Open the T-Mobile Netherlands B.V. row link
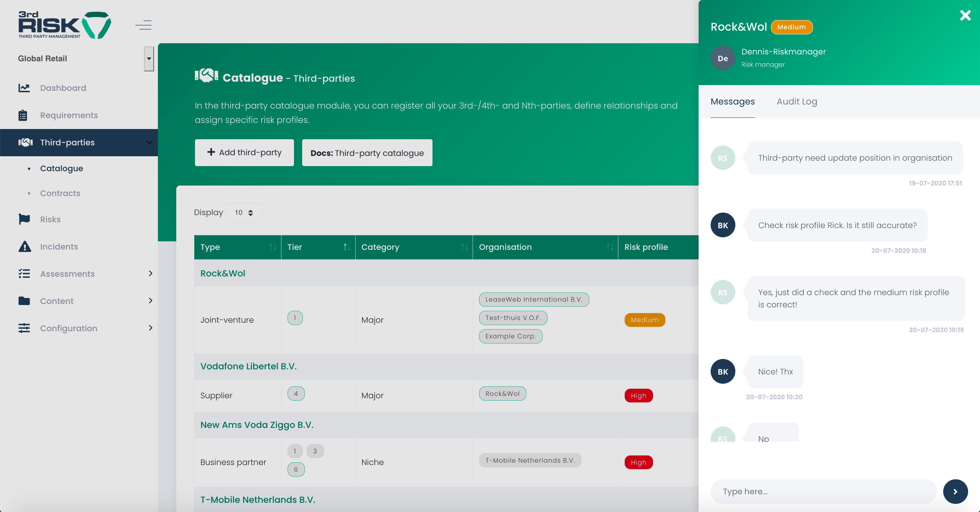This screenshot has height=512, width=980. (x=258, y=499)
